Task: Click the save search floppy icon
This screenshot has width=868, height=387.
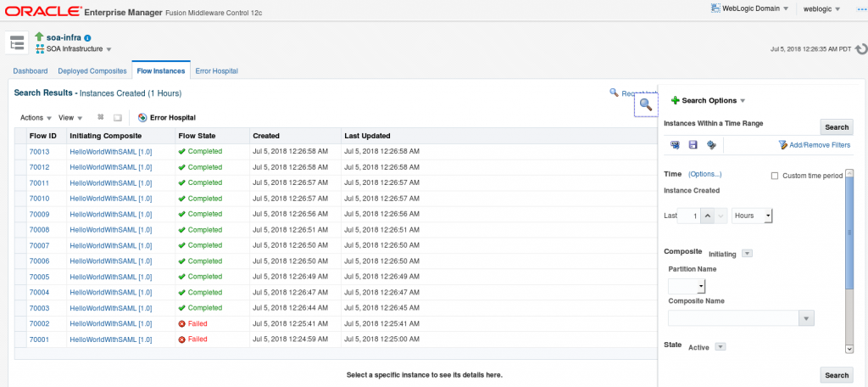Action: (693, 145)
